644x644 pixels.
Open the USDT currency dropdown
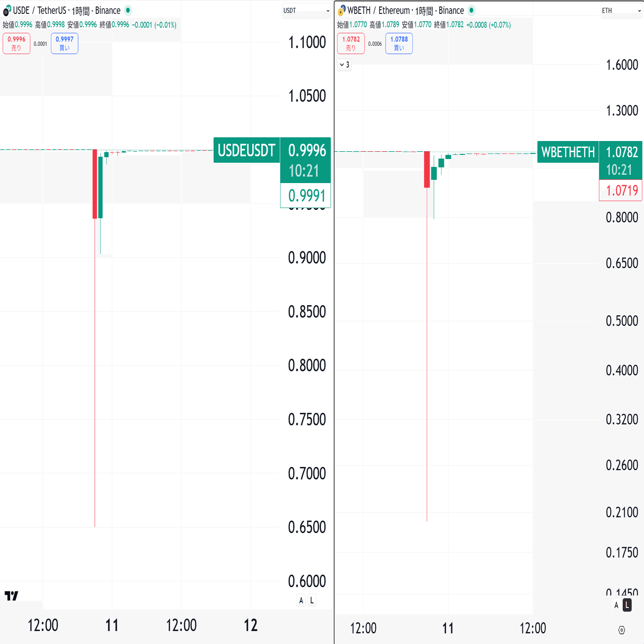(x=306, y=11)
